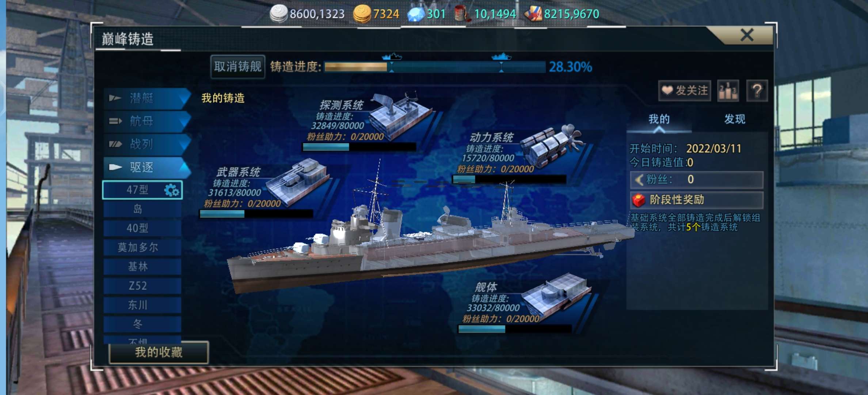Expand the 战列 battleship category
Image resolution: width=868 pixels, height=395 pixels.
(147, 144)
